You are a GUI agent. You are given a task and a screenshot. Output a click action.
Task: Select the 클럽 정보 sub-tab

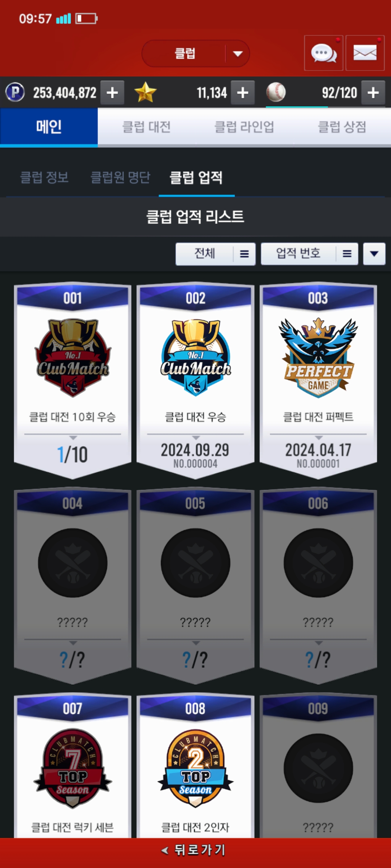[x=45, y=178]
